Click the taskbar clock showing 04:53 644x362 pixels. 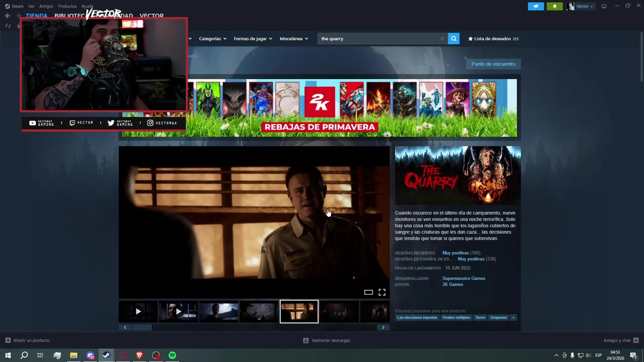[615, 355]
